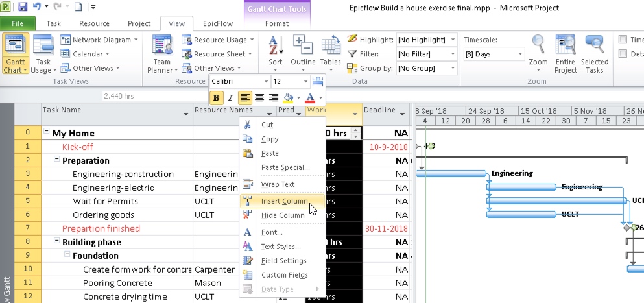Switch to the EpicFlow ribbon tab
The width and height of the screenshot is (644, 303).
[218, 23]
